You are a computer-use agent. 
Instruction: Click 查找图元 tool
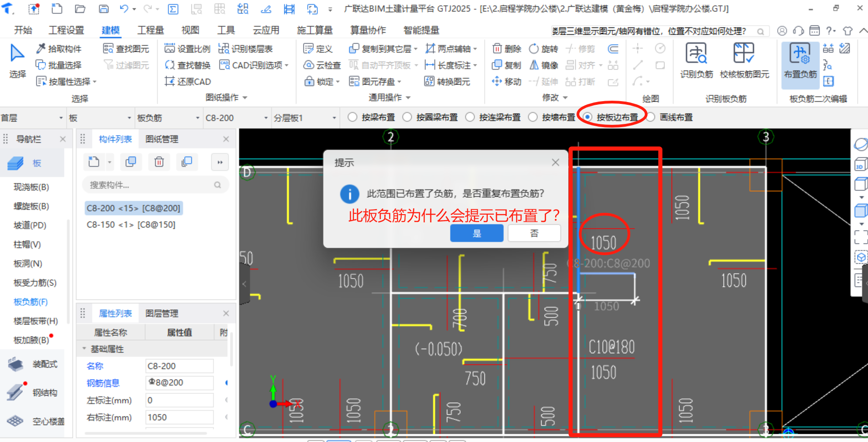point(126,49)
